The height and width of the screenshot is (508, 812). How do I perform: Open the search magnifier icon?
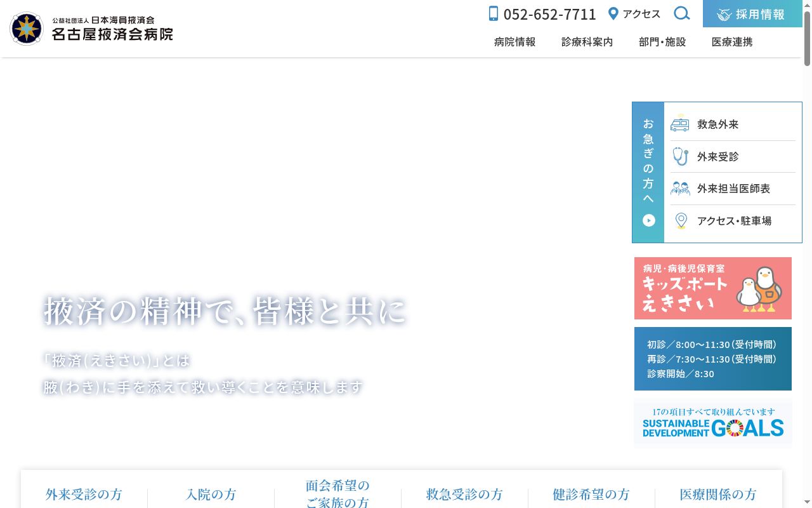pos(682,13)
